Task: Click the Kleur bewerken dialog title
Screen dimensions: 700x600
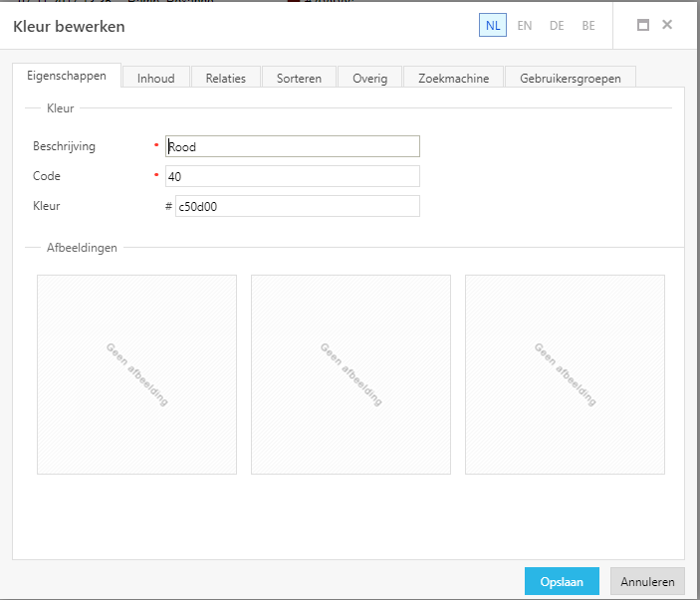Action: click(x=69, y=26)
